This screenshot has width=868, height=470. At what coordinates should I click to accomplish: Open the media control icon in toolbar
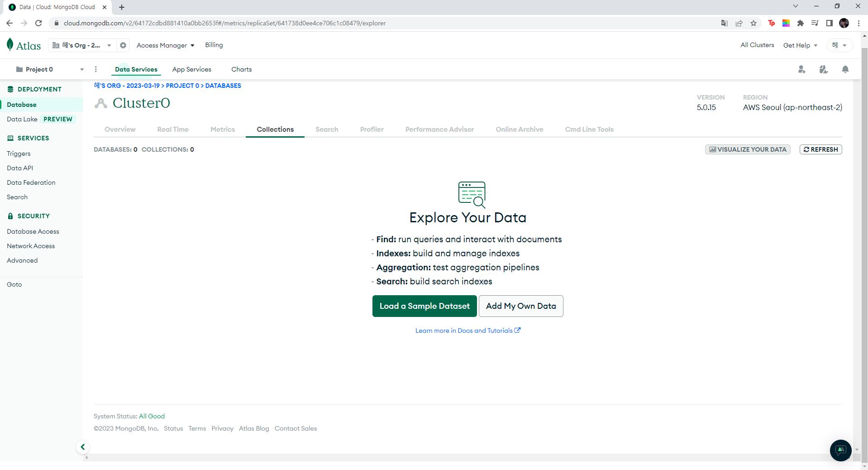pos(815,23)
